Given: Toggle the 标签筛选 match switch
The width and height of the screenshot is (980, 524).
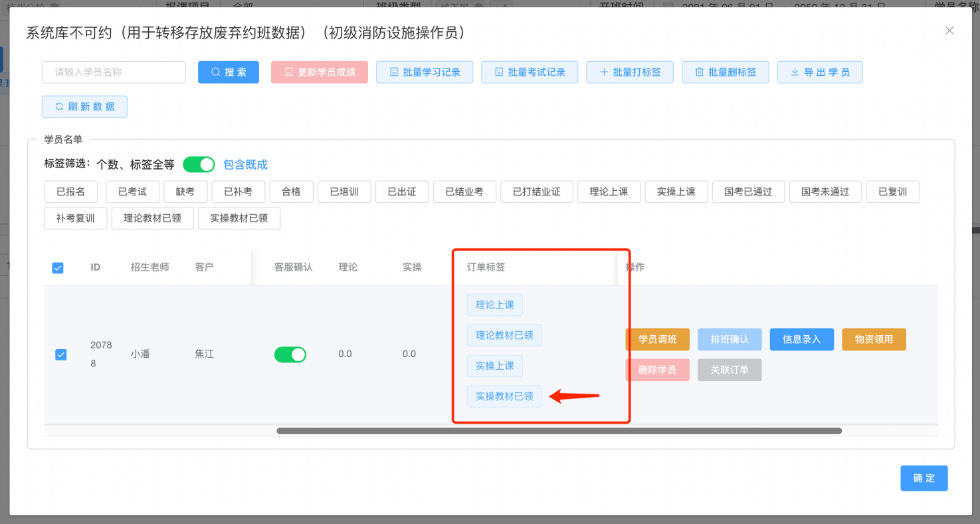Looking at the screenshot, I should pyautogui.click(x=199, y=164).
